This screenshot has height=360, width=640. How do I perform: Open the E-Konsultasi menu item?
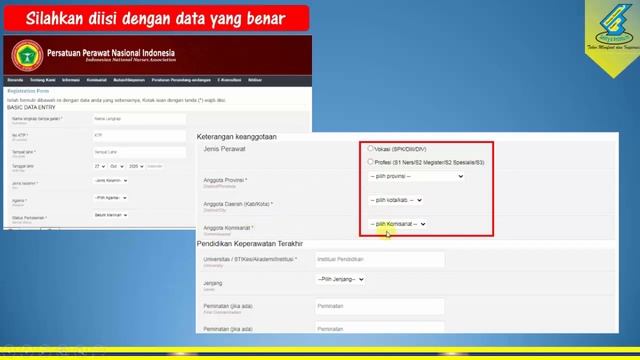pyautogui.click(x=229, y=80)
